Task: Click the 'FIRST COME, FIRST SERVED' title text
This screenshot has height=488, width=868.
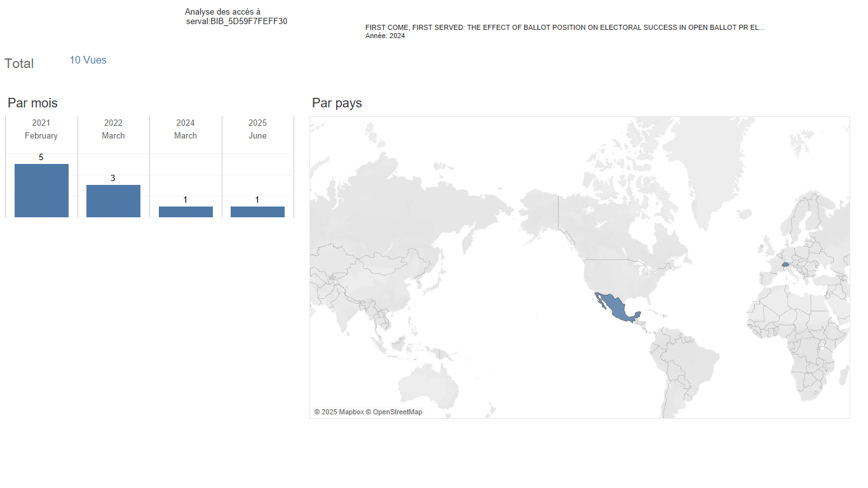Action: click(565, 28)
